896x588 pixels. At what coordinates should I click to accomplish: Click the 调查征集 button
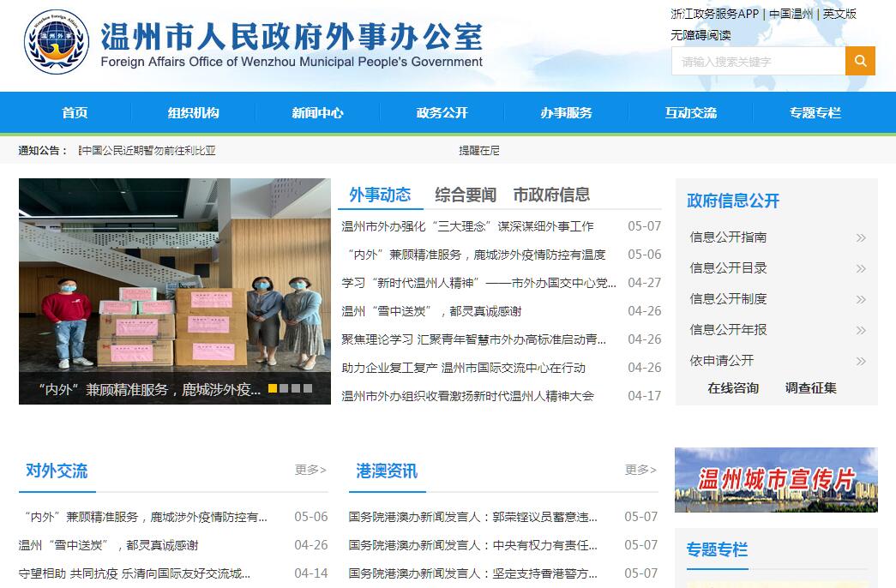point(811,388)
